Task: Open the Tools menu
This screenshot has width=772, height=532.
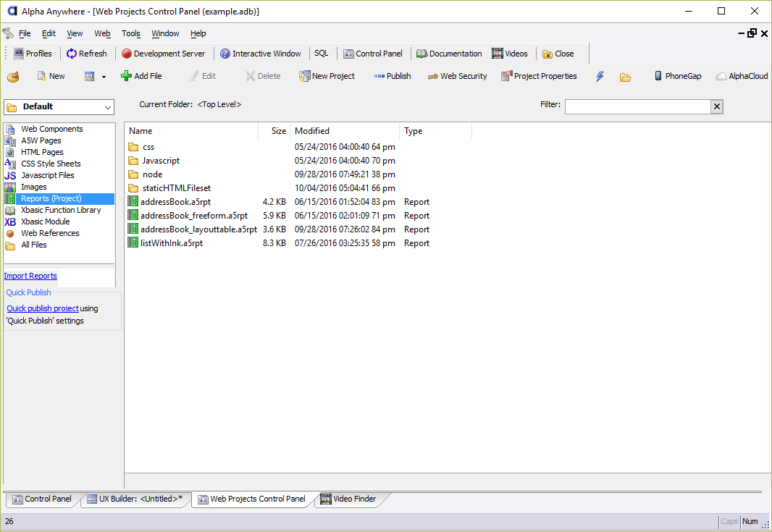Action: (131, 33)
